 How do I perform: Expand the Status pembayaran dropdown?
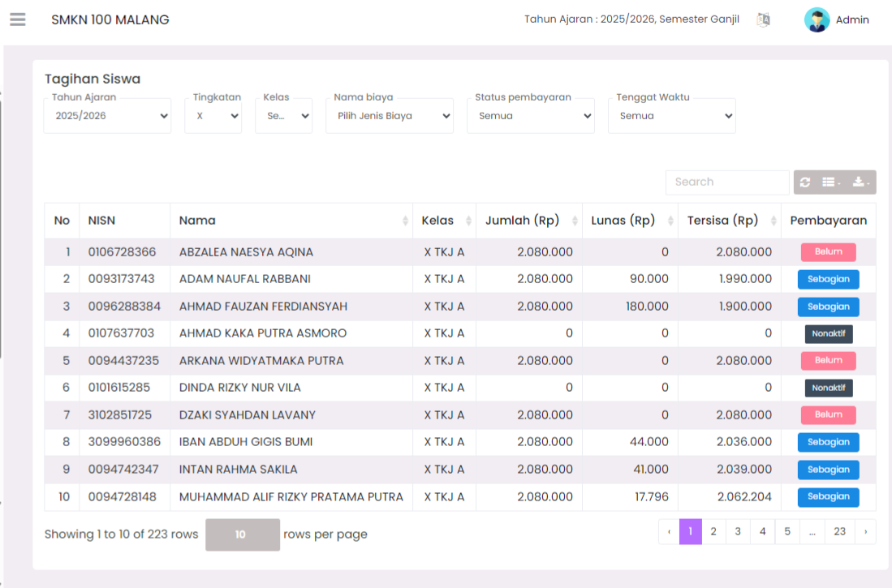pos(531,116)
